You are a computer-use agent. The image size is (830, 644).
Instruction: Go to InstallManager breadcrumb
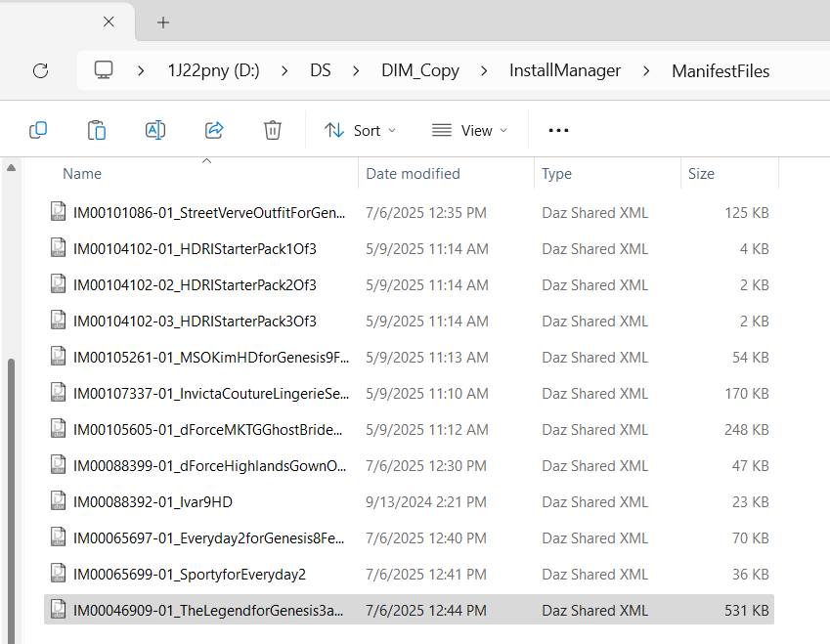coord(565,70)
